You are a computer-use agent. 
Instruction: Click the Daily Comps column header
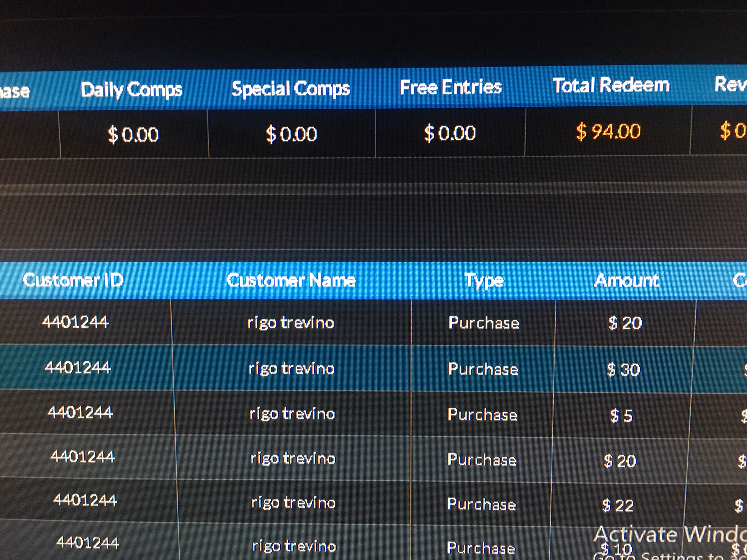pyautogui.click(x=131, y=90)
